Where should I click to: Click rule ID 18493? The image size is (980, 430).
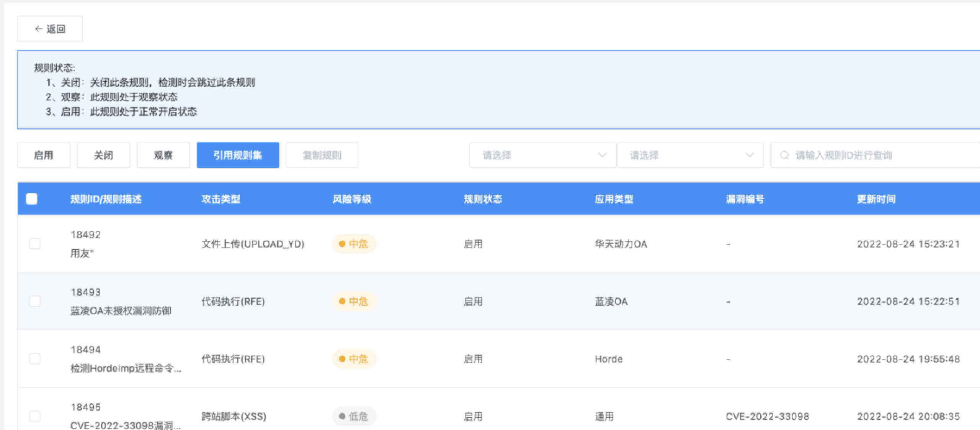86,292
